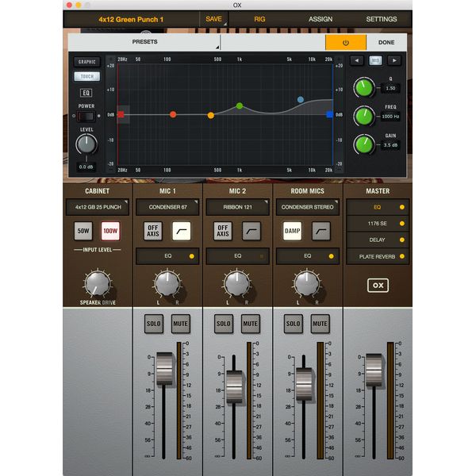
Task: Mute the Room Mics channel
Action: pyautogui.click(x=321, y=324)
